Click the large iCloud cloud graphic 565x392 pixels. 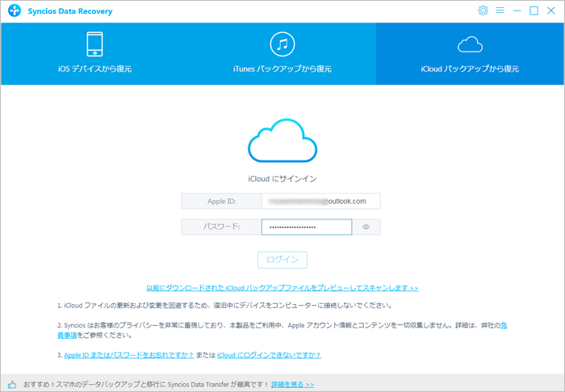pos(282,140)
